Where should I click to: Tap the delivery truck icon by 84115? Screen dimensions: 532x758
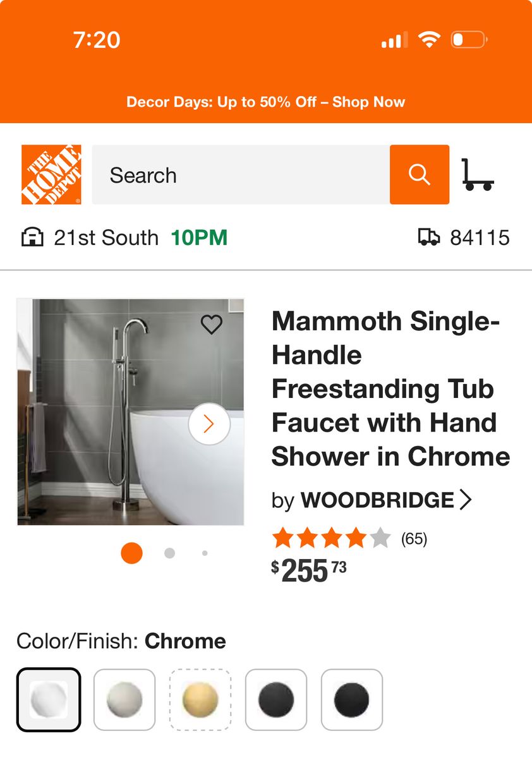(x=429, y=237)
